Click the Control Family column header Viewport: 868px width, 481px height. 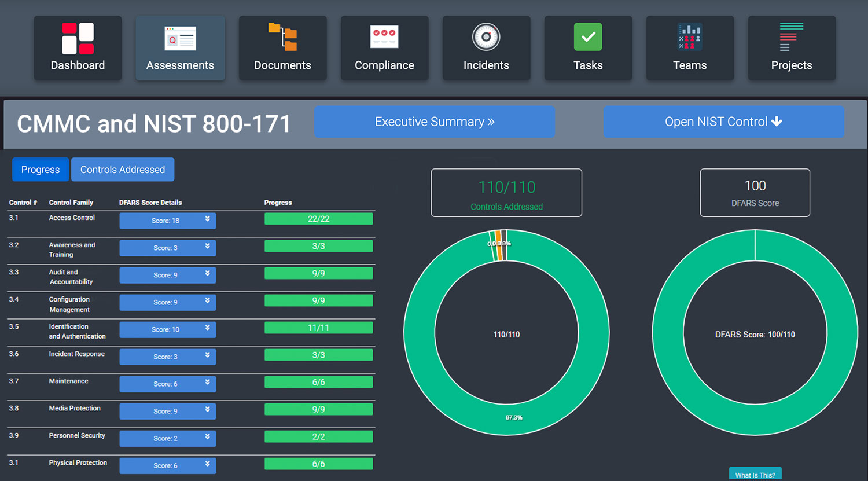[71, 203]
